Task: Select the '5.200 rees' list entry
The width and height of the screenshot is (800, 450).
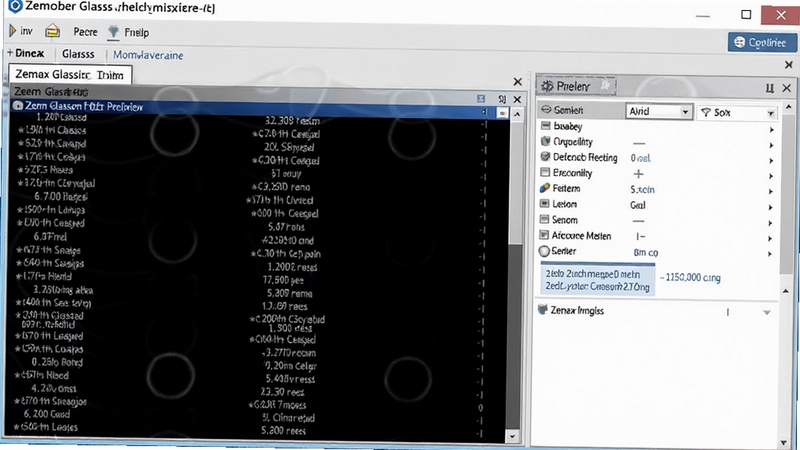Action: pos(283,431)
